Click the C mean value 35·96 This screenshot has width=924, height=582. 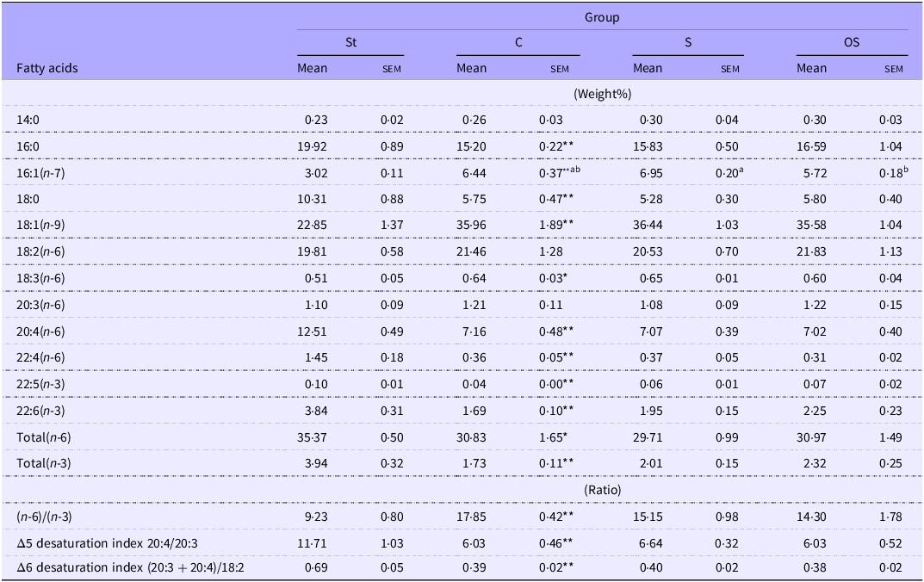pyautogui.click(x=471, y=225)
